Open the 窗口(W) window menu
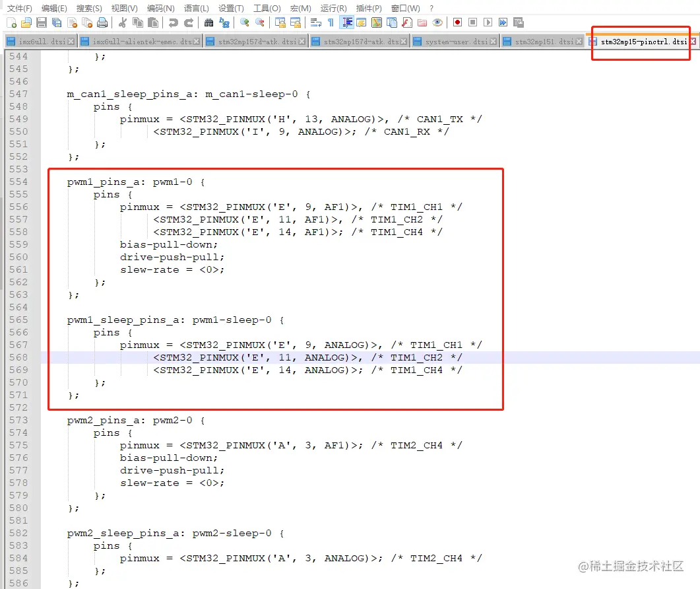Image resolution: width=700 pixels, height=589 pixels. 405,8
